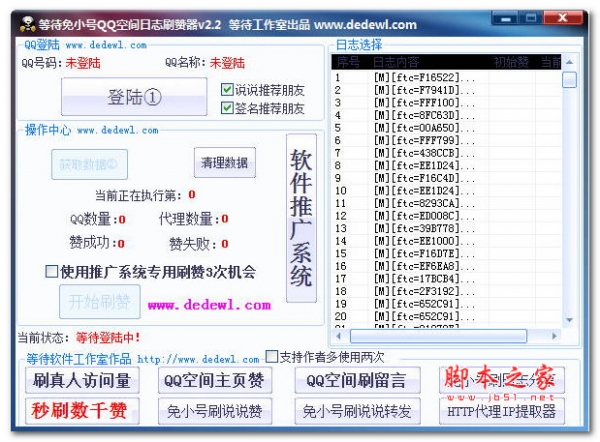Click the 登陆① login button

[134, 97]
